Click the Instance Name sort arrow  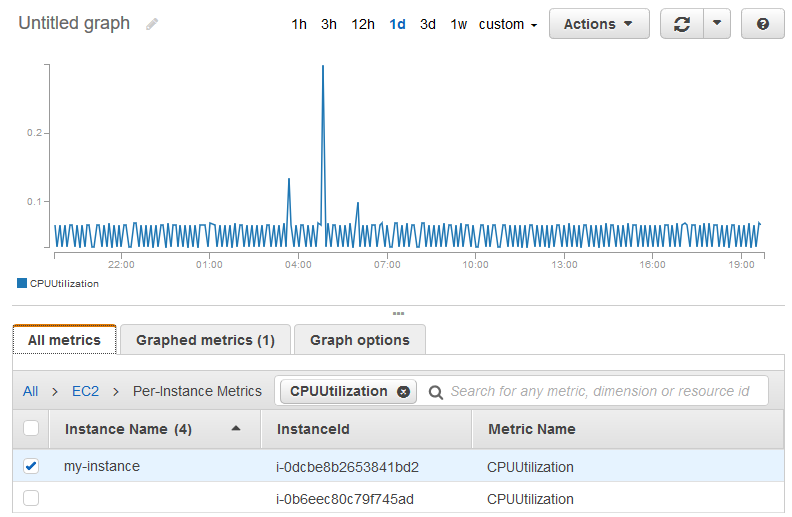236,429
